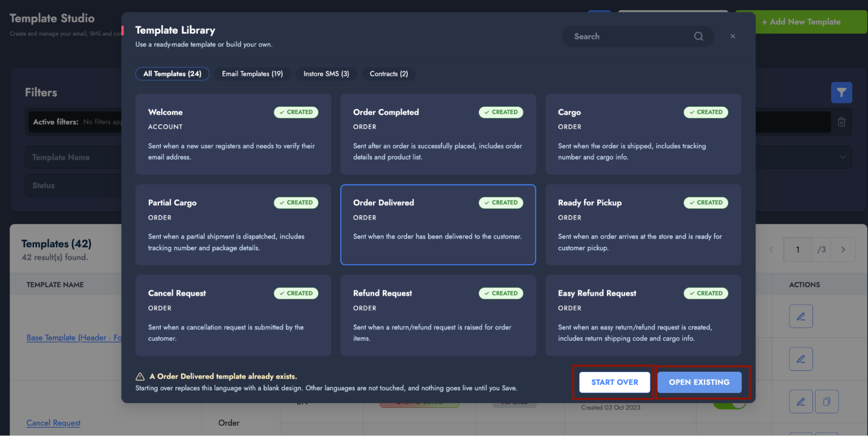The width and height of the screenshot is (868, 436).
Task: Click the search magnifier icon in Template Library
Action: click(698, 37)
